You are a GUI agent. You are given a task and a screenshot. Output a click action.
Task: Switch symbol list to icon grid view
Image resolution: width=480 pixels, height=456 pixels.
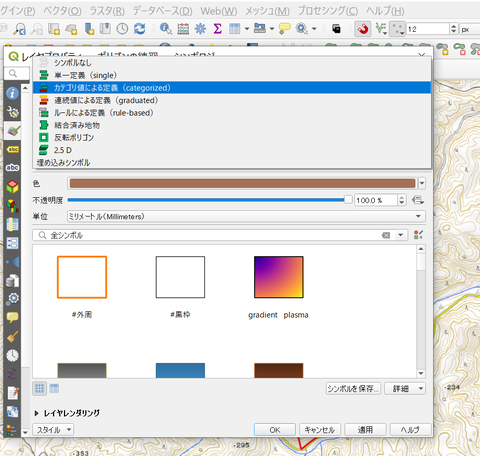pyautogui.click(x=40, y=388)
